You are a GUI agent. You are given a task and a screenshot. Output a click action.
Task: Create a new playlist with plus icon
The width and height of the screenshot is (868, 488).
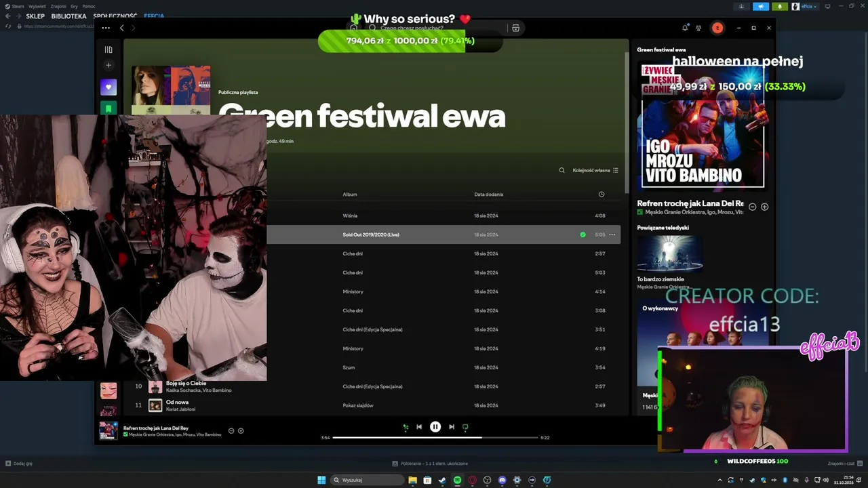[108, 66]
